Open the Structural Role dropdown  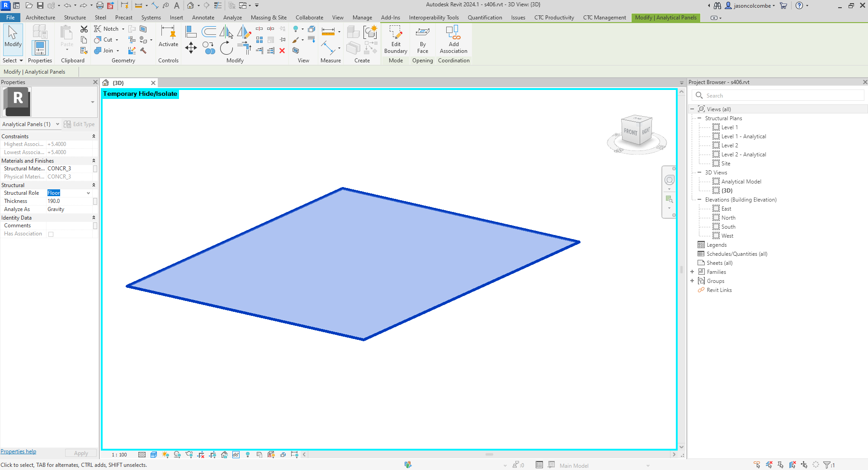[x=88, y=193]
